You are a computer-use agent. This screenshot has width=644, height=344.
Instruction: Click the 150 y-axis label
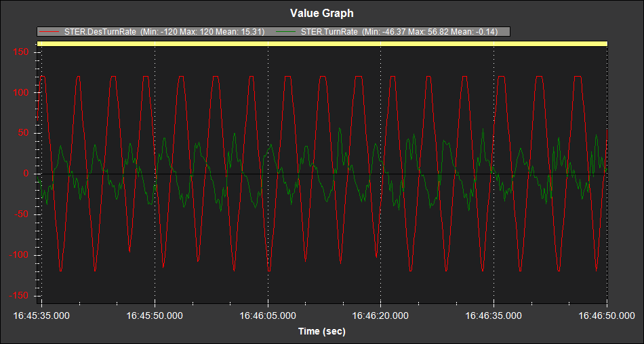pyautogui.click(x=20, y=52)
